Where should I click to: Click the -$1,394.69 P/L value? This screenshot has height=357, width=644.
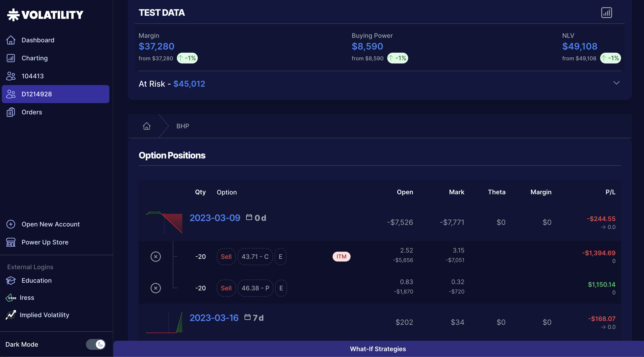click(599, 253)
